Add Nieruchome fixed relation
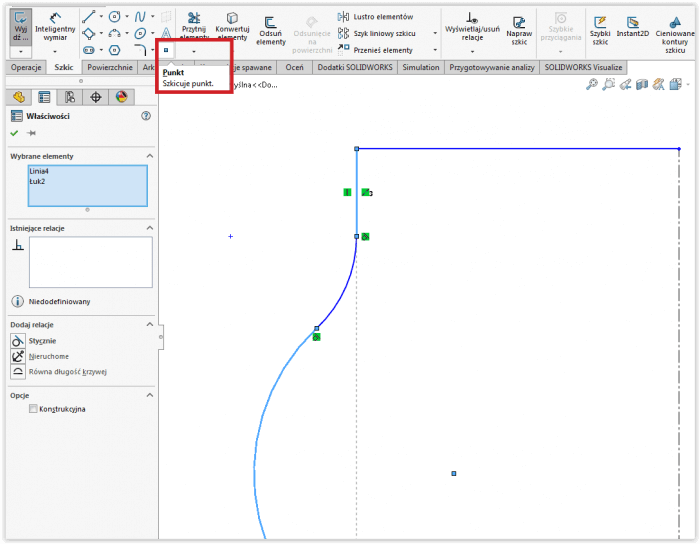 coord(40,356)
